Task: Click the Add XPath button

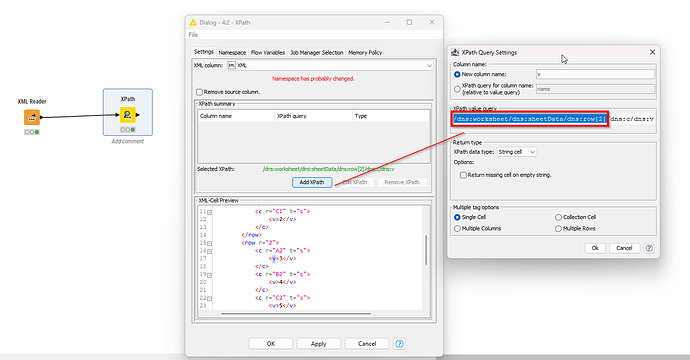Action: point(312,182)
